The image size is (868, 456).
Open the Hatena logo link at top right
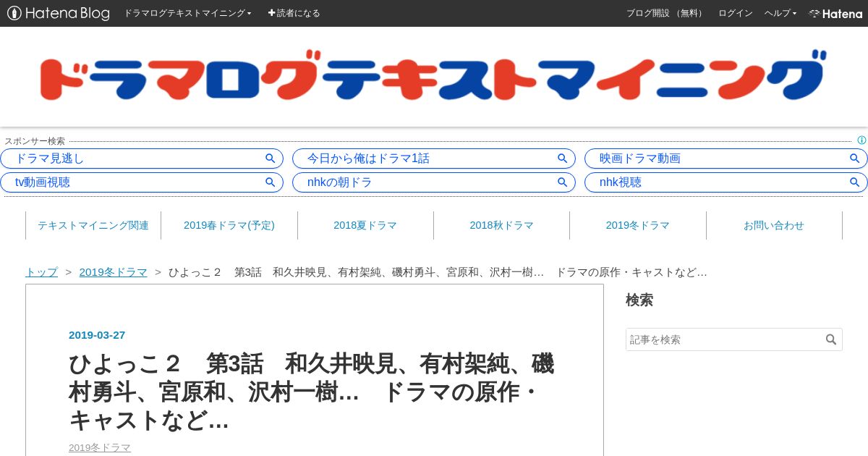click(835, 13)
